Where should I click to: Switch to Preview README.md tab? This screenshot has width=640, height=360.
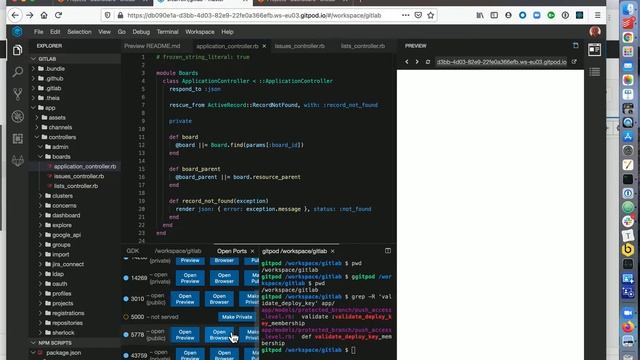click(152, 46)
